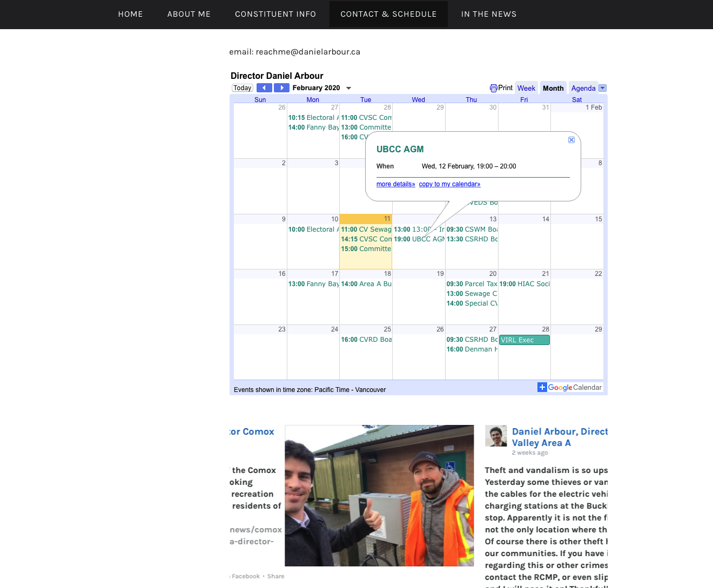The width and height of the screenshot is (713, 588).
Task: Open the more details link
Action: [x=395, y=184]
